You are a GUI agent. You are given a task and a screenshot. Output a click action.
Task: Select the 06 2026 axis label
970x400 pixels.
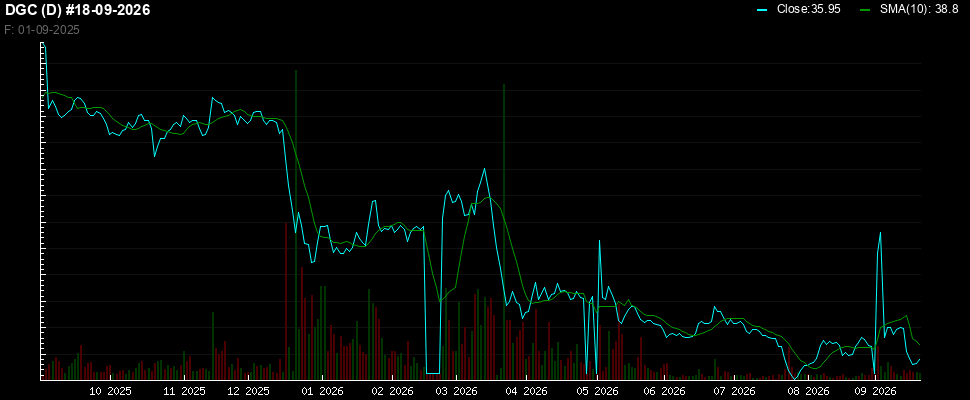(665, 391)
